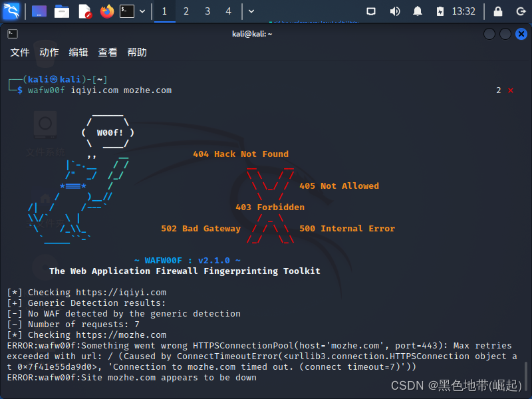
Task: Click the '502 Bad Gateway' banner text
Action: (x=201, y=228)
